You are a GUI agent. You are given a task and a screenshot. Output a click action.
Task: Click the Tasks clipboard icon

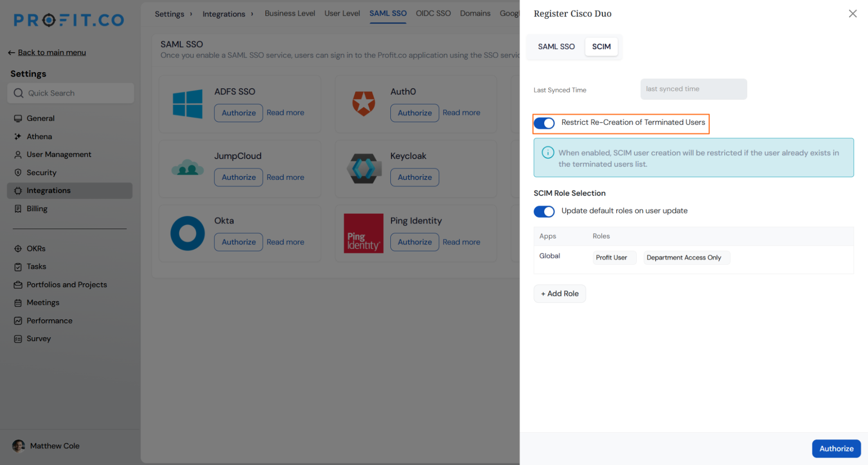[x=18, y=266]
